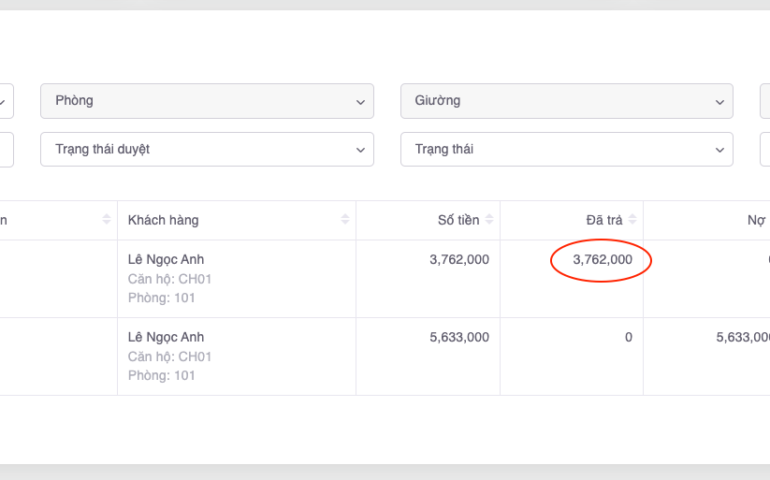The height and width of the screenshot is (480, 770).
Task: Open the Phòng dropdown
Action: click(x=207, y=101)
